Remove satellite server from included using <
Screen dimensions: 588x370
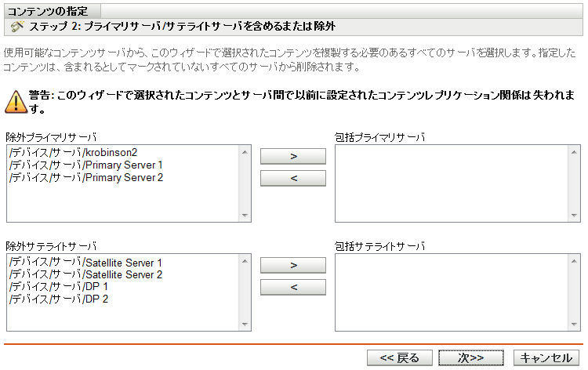coord(292,287)
